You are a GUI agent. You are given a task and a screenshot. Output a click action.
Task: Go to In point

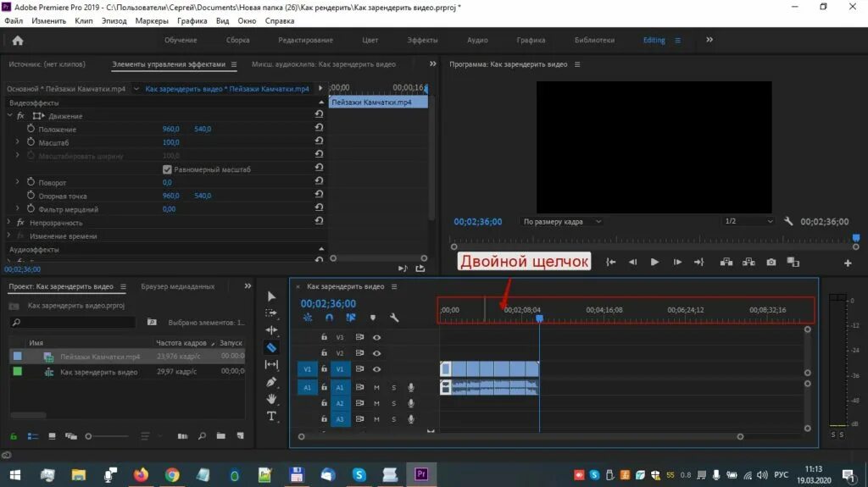(x=610, y=263)
